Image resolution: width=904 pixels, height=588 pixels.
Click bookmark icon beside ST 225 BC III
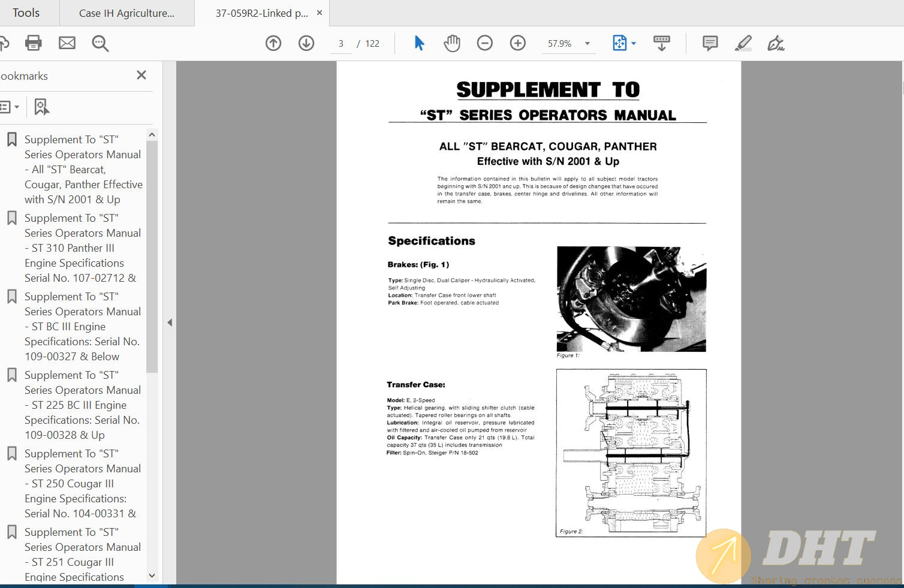(x=11, y=375)
